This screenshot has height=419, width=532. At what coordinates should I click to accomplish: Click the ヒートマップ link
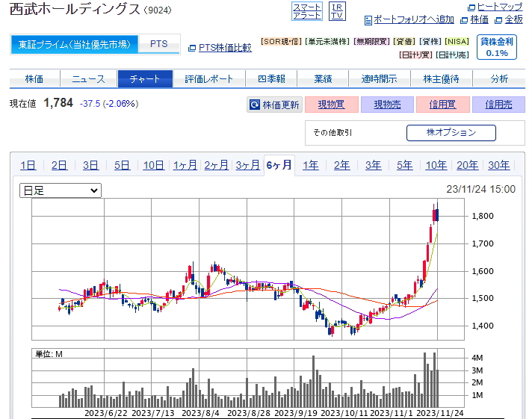499,7
